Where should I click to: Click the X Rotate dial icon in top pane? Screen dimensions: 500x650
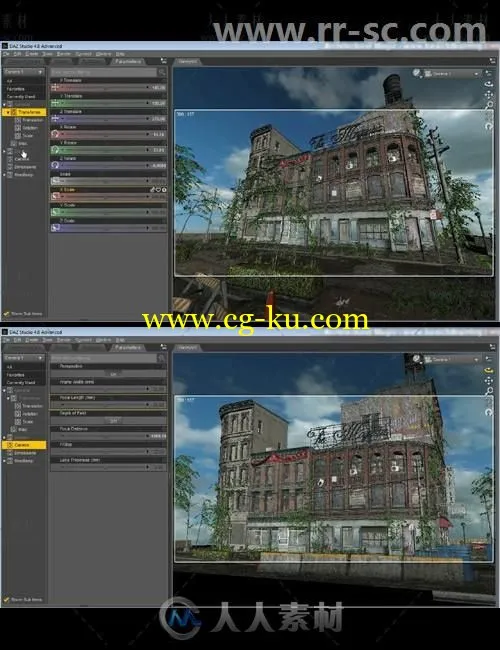55,134
